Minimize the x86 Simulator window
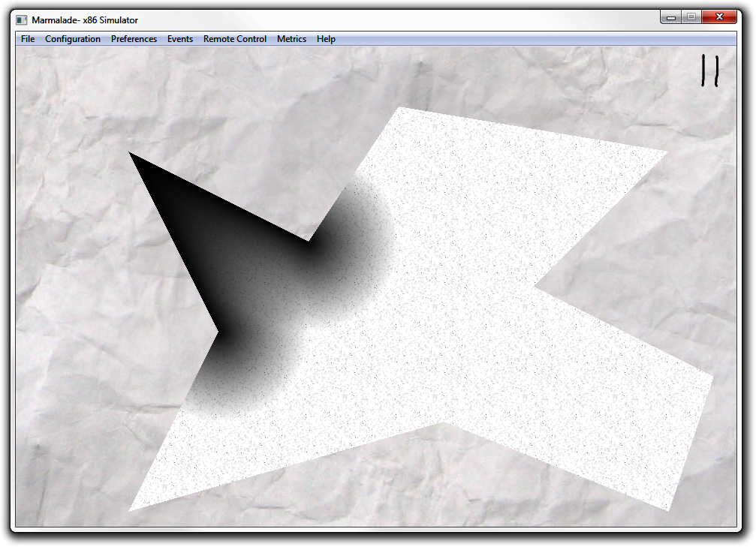Viewport: 756px width, 547px height. pos(670,17)
